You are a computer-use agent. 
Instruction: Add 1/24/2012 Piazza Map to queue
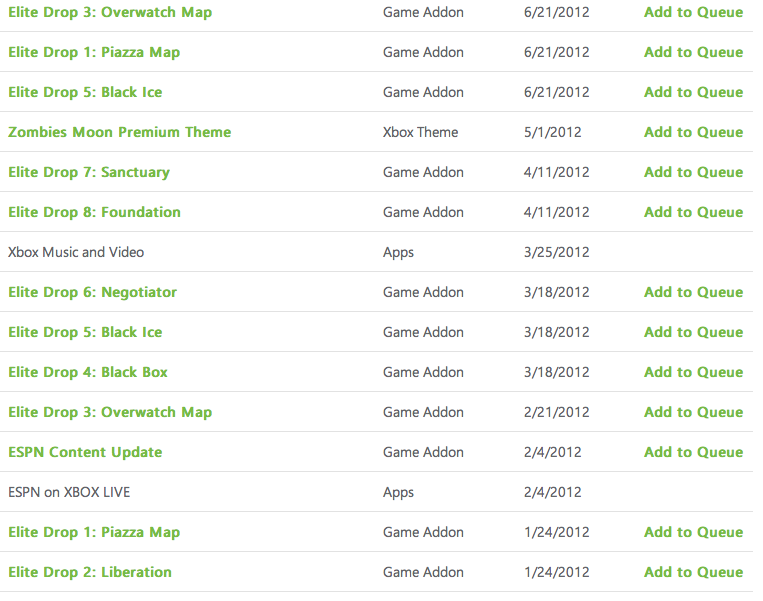693,532
